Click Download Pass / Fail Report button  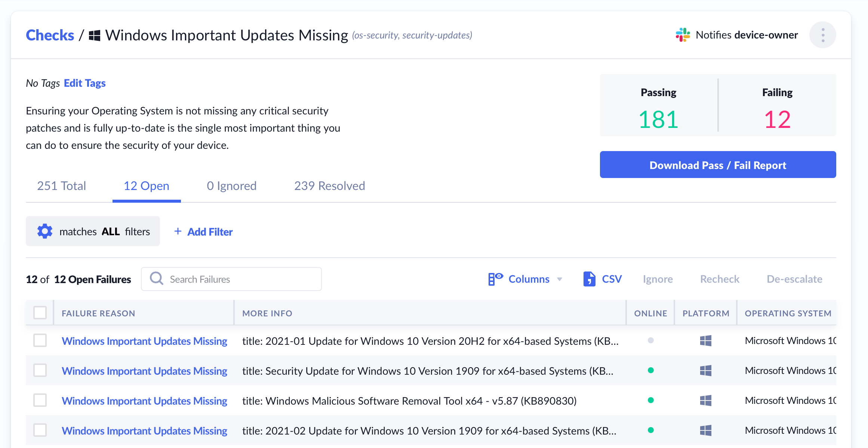(718, 165)
